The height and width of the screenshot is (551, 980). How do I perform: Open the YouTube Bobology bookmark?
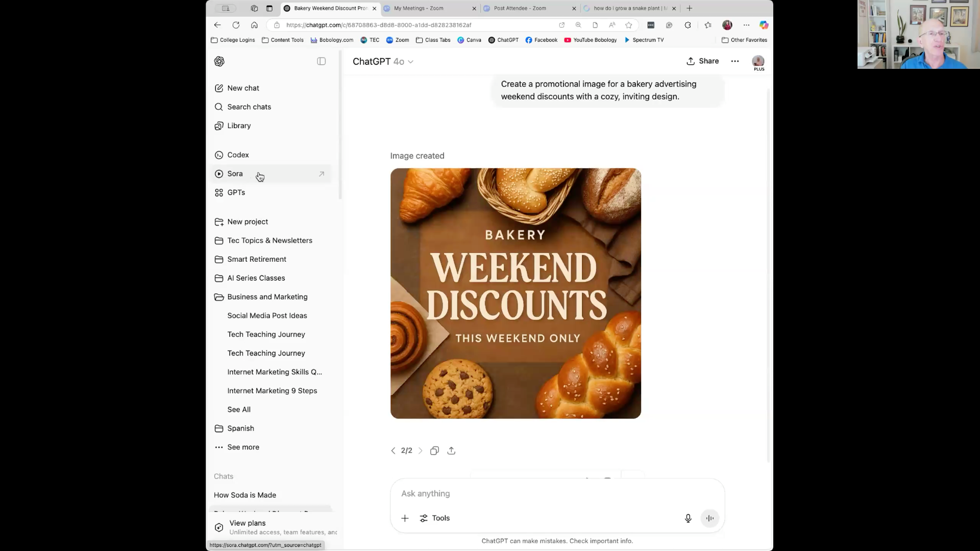point(590,40)
